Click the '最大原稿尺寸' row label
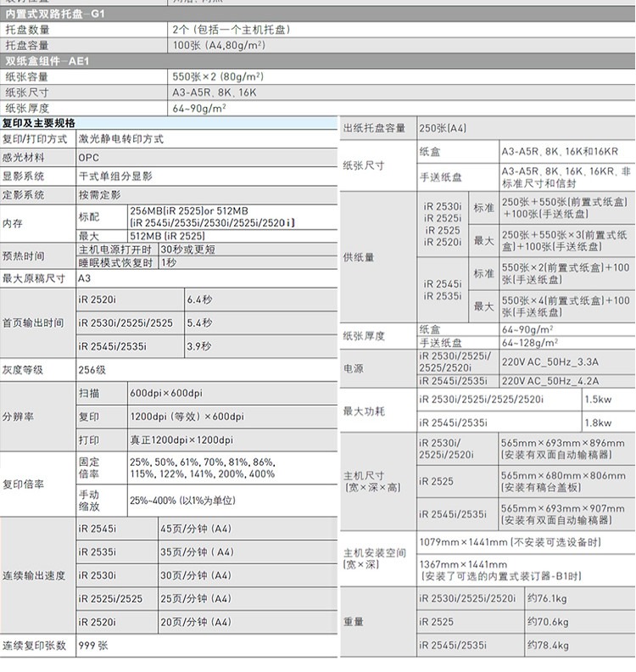Viewport: 636px width, 672px height. 34,278
